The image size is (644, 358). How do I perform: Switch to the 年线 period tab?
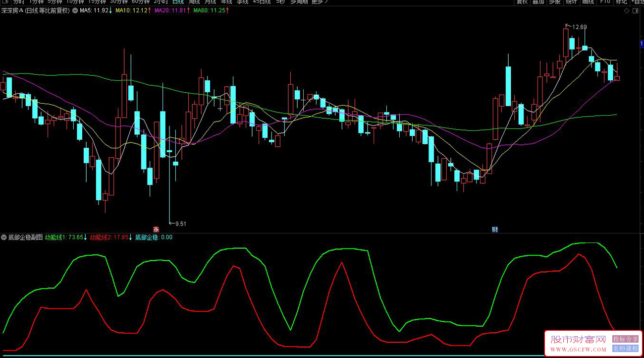click(226, 2)
